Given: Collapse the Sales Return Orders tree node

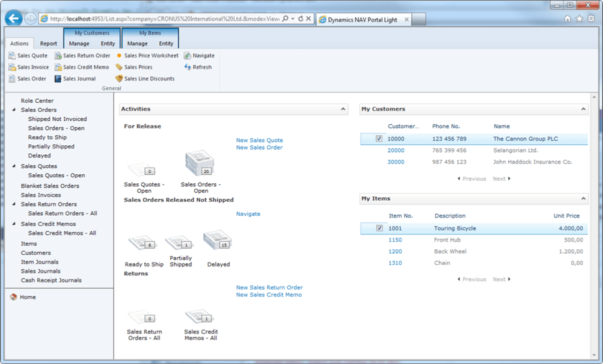Looking at the screenshot, I should 14,204.
